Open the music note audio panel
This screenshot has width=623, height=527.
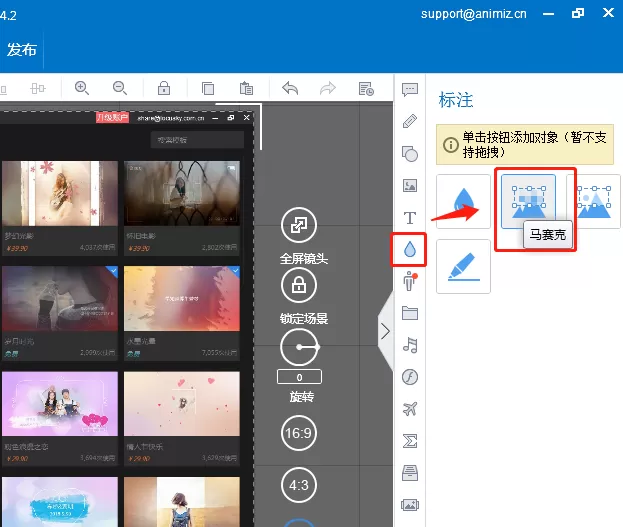tap(410, 345)
